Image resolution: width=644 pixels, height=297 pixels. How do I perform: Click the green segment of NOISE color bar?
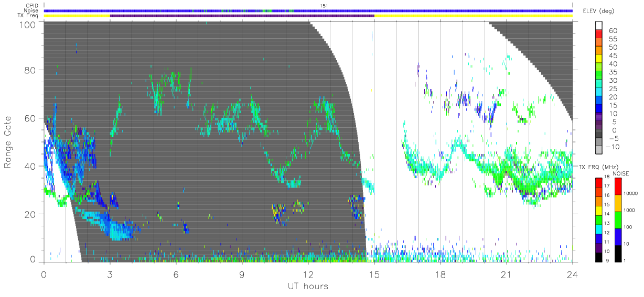[x=619, y=219]
